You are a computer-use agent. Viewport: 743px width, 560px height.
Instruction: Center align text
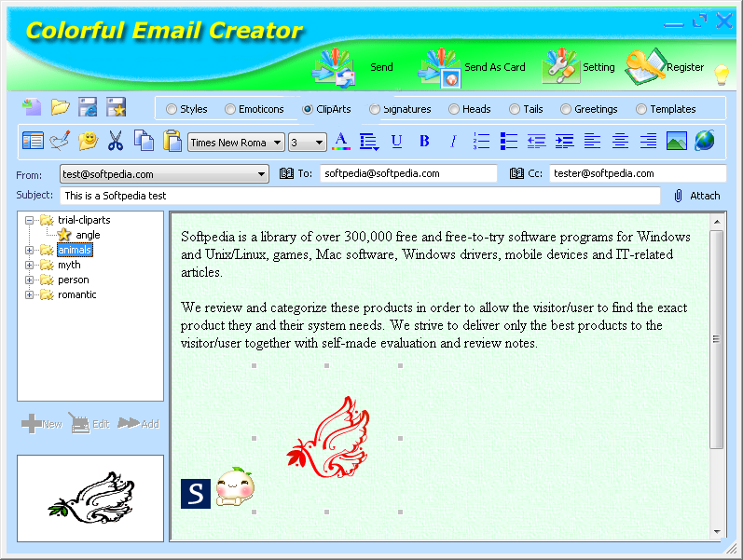click(x=620, y=142)
